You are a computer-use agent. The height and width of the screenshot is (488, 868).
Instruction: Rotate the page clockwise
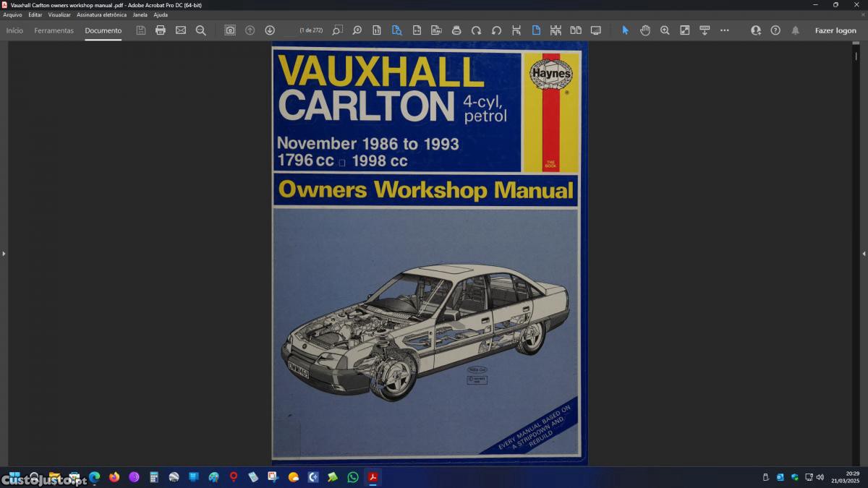(476, 30)
